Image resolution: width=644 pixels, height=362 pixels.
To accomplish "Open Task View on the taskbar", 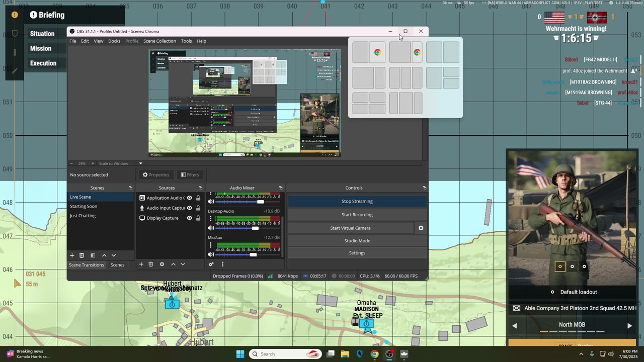I will point(330,354).
